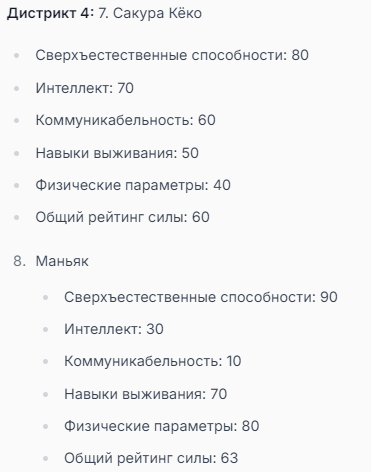Click the bullet before 'Коммуникабельность: 10'
Viewport: 371px width, 472px height.
point(46,361)
